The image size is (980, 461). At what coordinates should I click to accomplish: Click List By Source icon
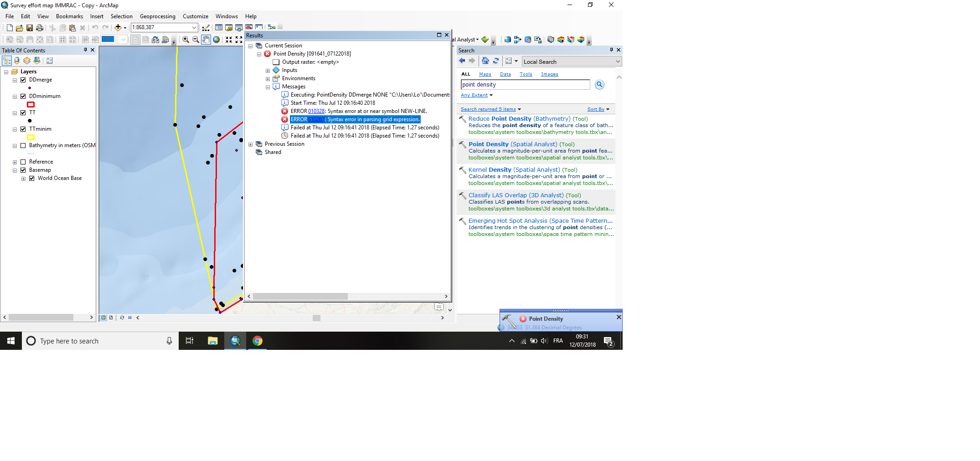(17, 61)
